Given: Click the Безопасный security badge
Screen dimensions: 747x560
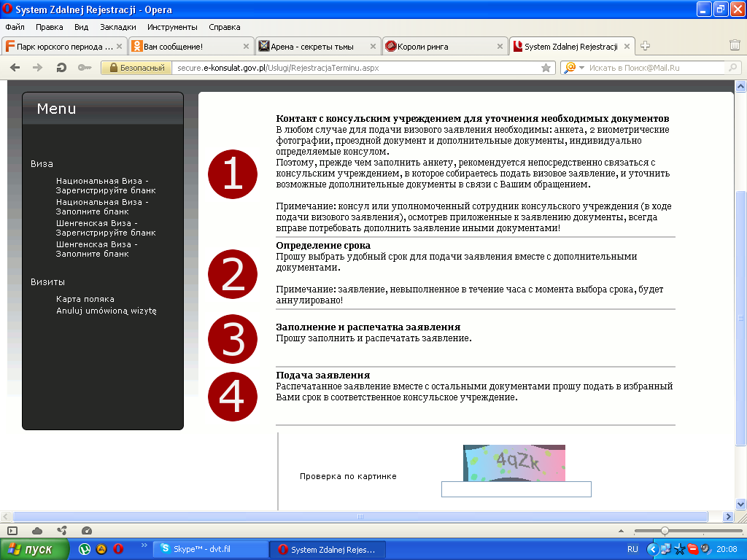Looking at the screenshot, I should 136,68.
